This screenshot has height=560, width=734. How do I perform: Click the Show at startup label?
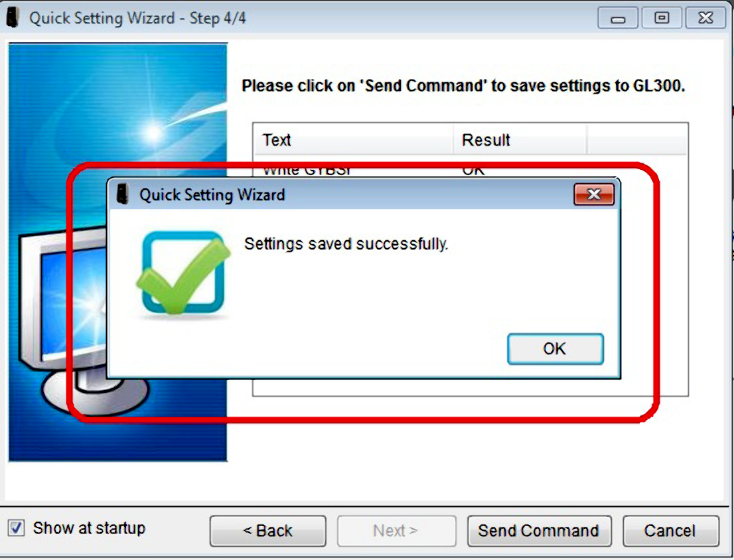coord(90,528)
